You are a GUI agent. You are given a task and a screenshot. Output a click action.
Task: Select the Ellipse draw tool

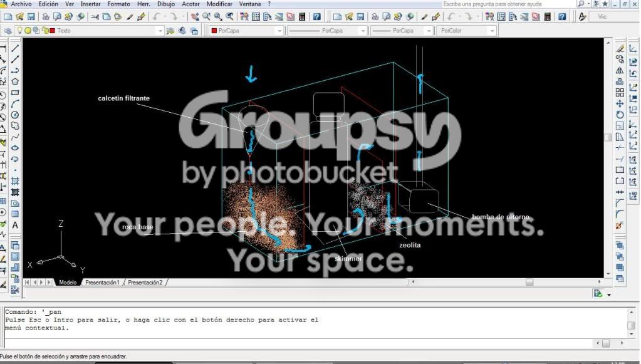pos(15,148)
